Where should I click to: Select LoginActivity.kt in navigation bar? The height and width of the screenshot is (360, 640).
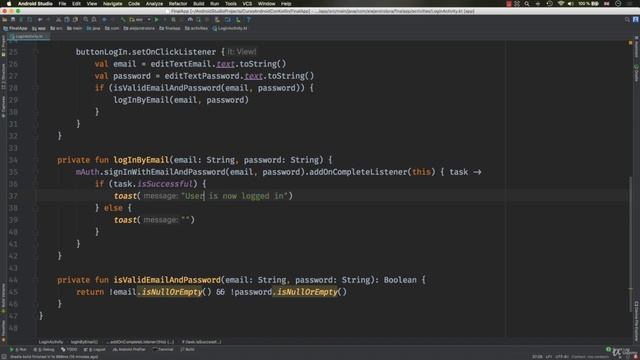(230, 29)
